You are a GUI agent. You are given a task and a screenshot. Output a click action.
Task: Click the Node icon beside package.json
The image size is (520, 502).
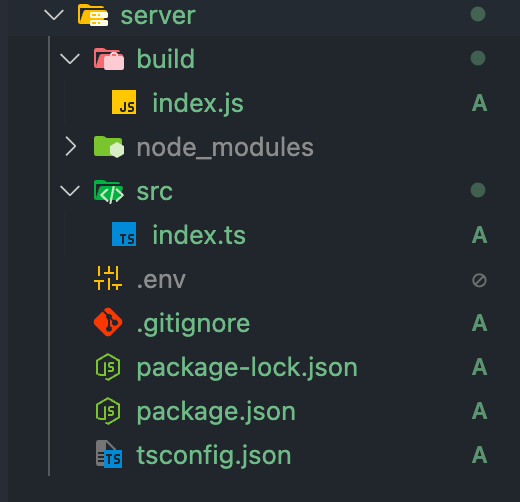click(x=108, y=411)
